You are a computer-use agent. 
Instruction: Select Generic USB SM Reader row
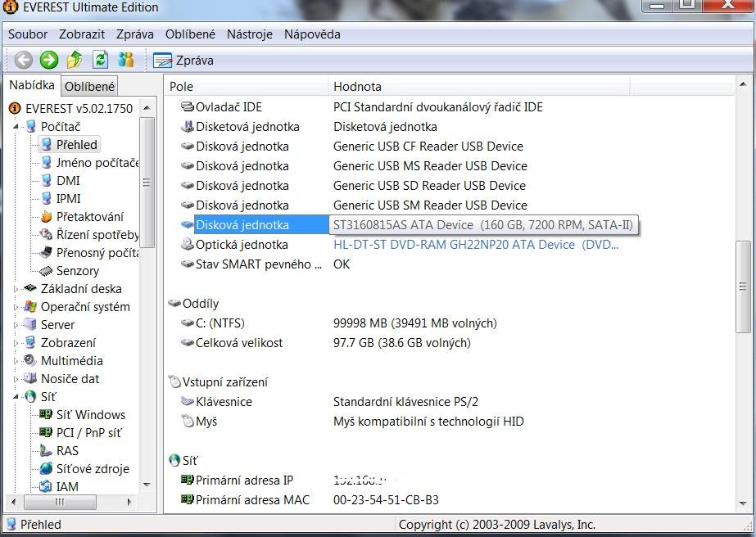(354, 205)
